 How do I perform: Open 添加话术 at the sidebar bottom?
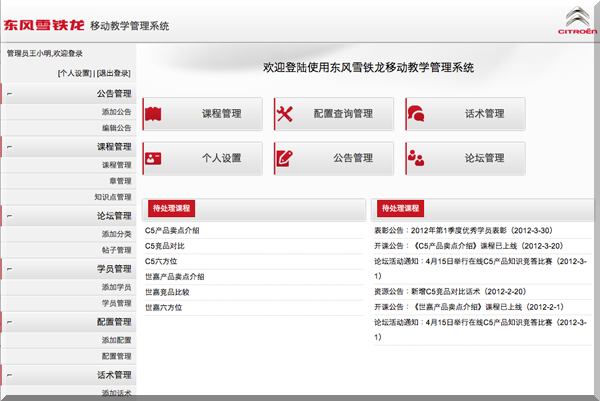pyautogui.click(x=116, y=393)
